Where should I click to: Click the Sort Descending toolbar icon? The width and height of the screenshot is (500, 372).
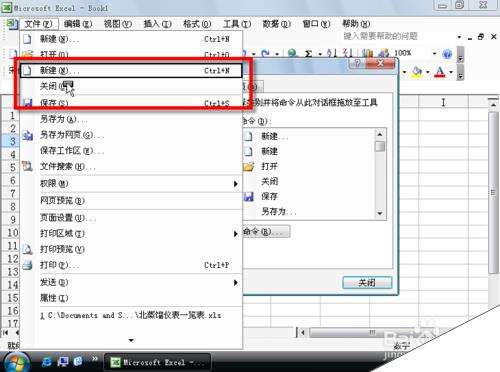click(348, 53)
